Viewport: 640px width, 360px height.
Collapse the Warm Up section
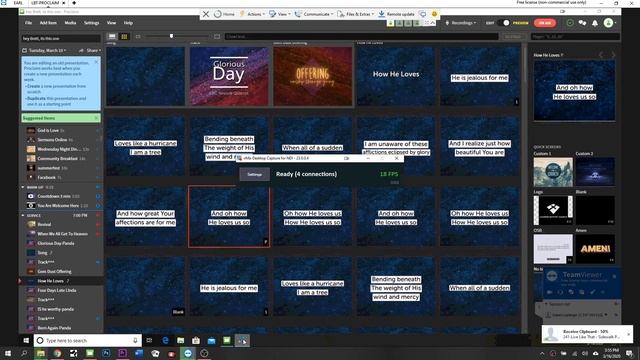coord(23,187)
